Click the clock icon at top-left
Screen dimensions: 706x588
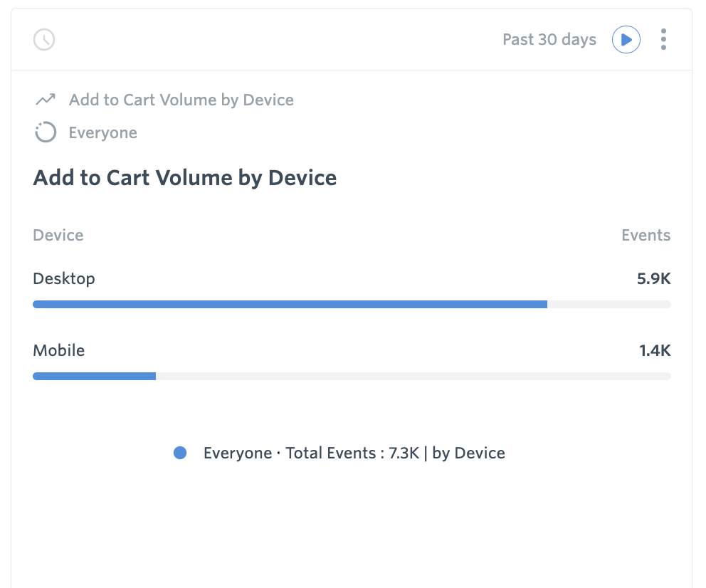(44, 39)
